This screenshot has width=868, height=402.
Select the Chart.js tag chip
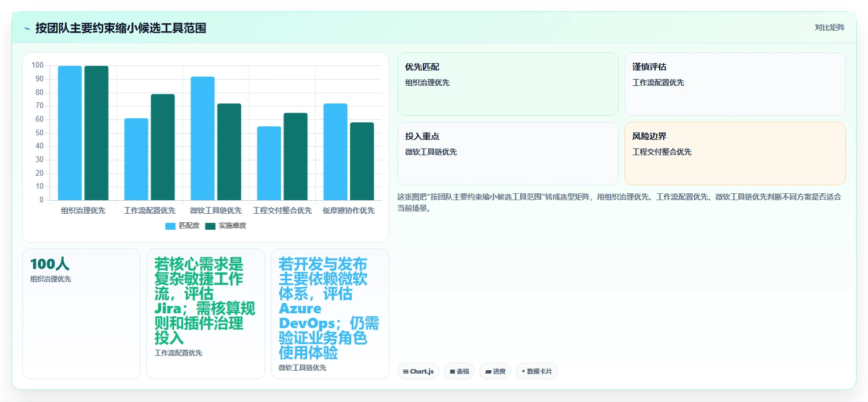[x=418, y=371]
